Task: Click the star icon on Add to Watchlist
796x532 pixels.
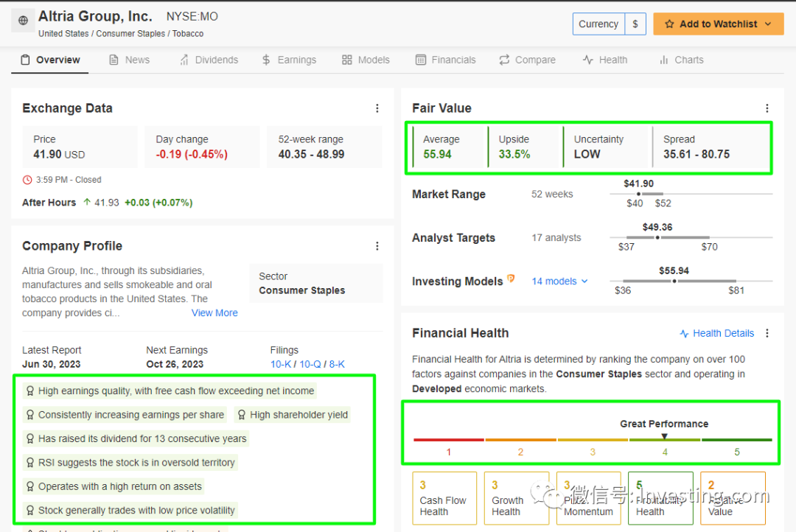Action: point(669,24)
